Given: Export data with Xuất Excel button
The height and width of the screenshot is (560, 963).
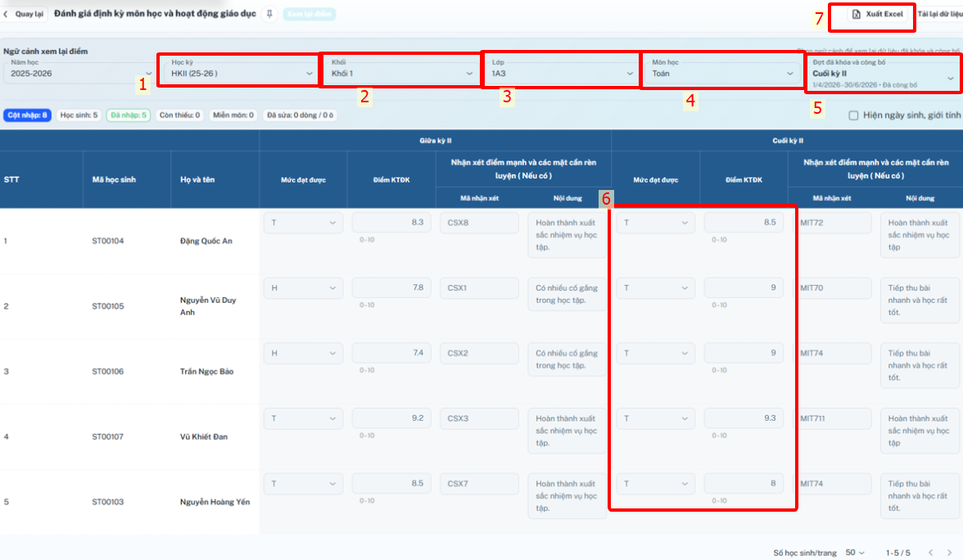Looking at the screenshot, I should 878,13.
